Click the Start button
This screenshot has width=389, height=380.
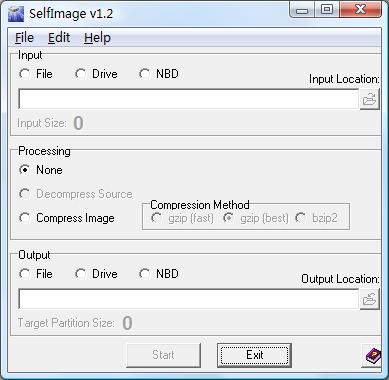[163, 355]
